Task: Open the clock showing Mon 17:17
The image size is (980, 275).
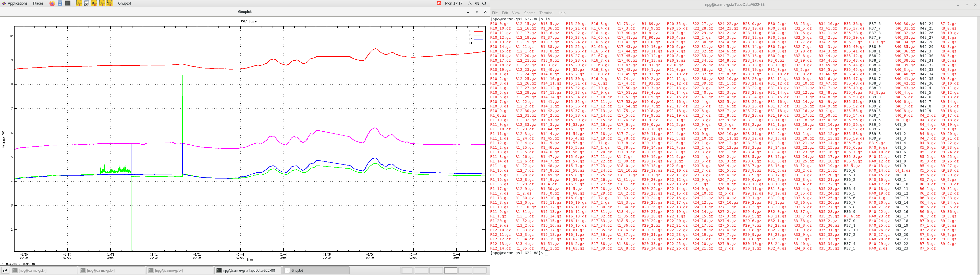Action: (x=454, y=3)
